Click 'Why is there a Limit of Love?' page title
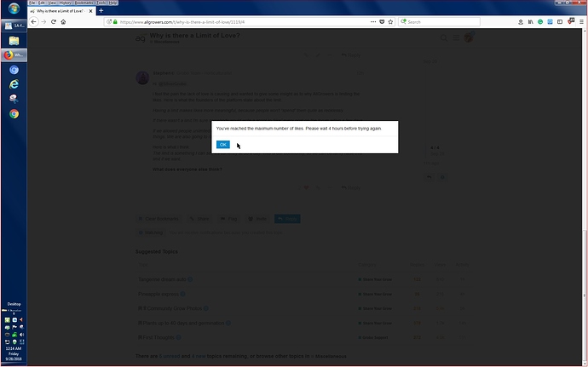This screenshot has height=367, width=588. click(x=194, y=35)
